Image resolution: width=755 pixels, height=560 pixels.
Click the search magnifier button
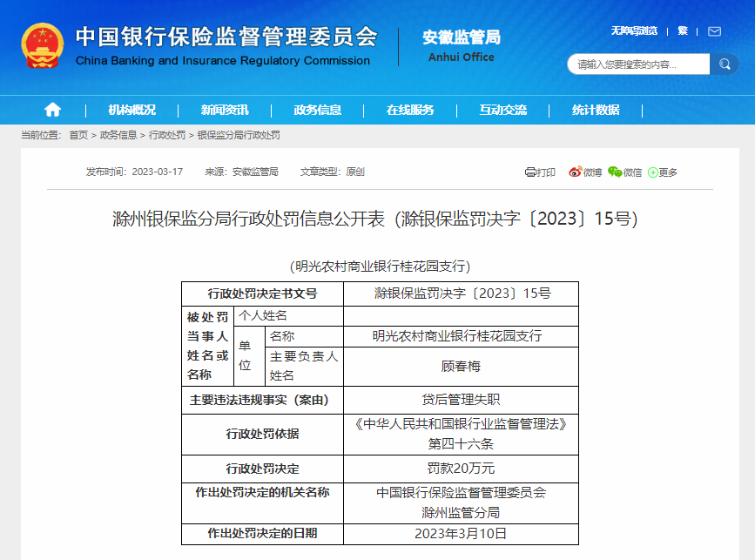[725, 64]
